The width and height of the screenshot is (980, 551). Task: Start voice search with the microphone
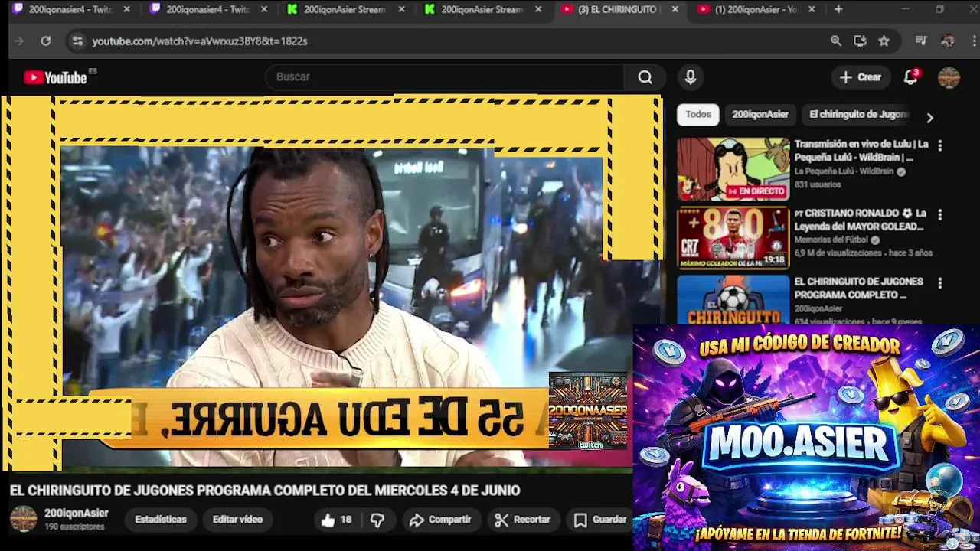point(690,77)
